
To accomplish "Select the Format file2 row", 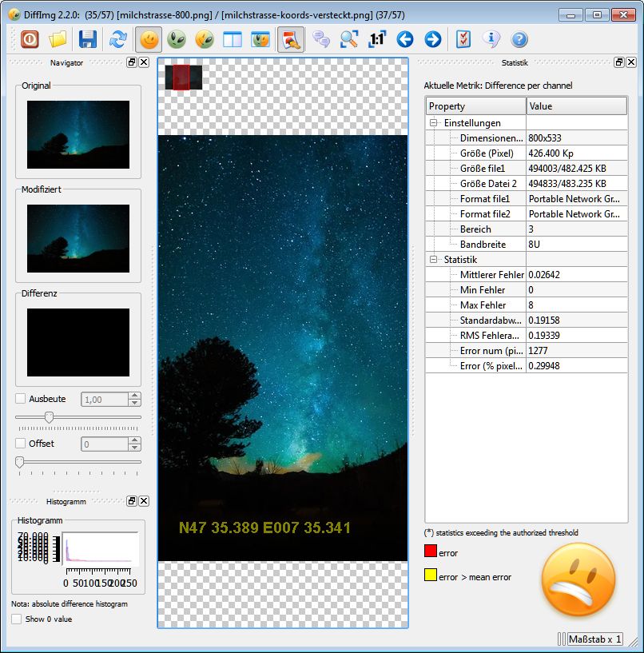I will point(527,214).
